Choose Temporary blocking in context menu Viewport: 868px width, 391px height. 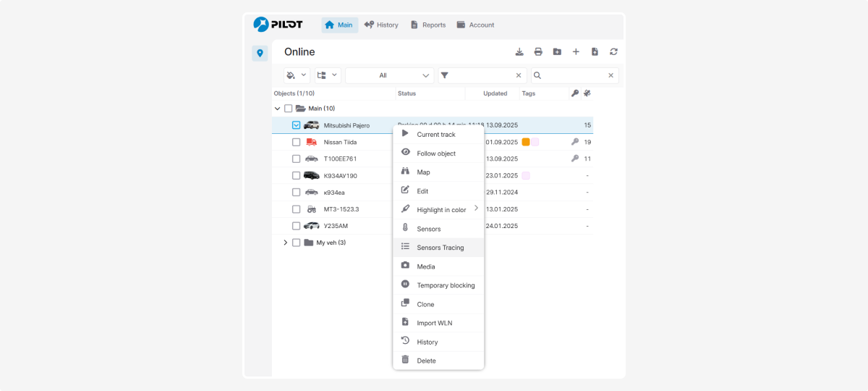446,285
